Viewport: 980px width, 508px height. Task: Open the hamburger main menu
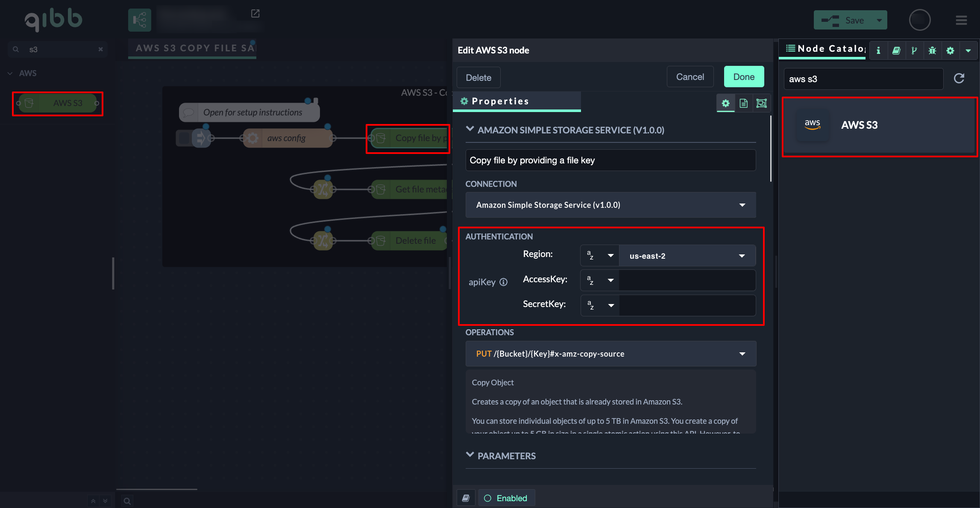[961, 20]
